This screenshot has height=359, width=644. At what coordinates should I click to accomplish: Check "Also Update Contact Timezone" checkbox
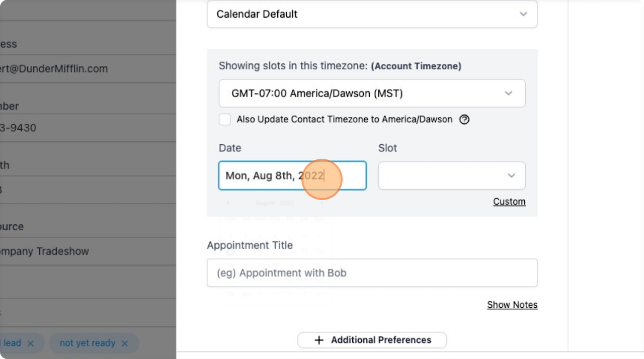(x=225, y=120)
